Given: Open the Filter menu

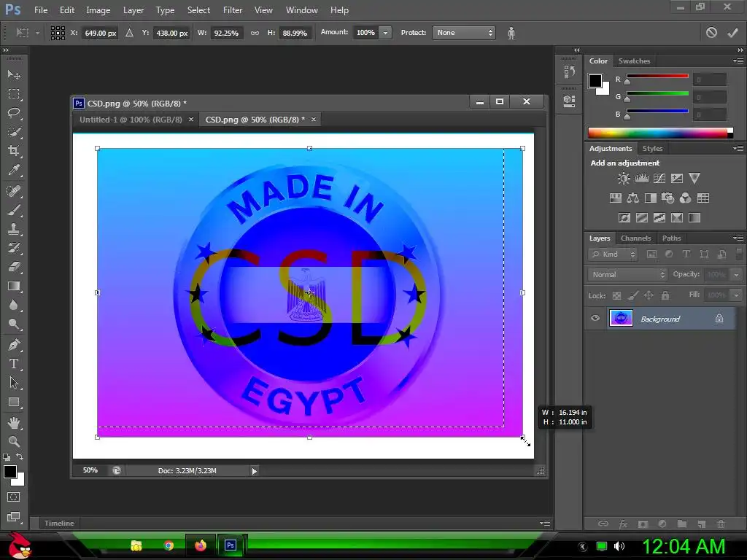Looking at the screenshot, I should [x=233, y=10].
